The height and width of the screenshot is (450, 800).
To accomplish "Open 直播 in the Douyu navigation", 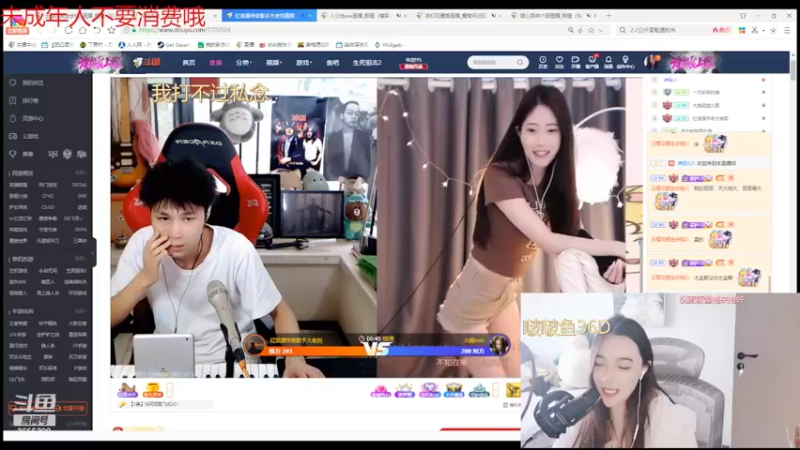I will [215, 63].
